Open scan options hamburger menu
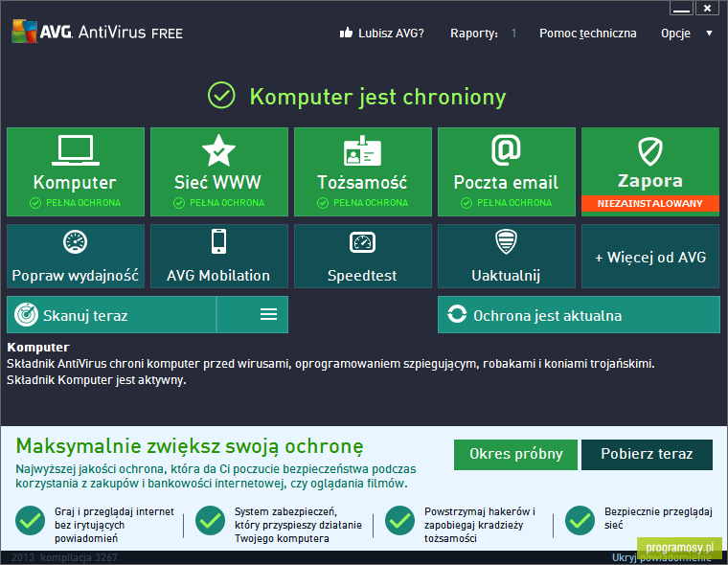Viewport: 728px width, 565px height. click(x=269, y=315)
